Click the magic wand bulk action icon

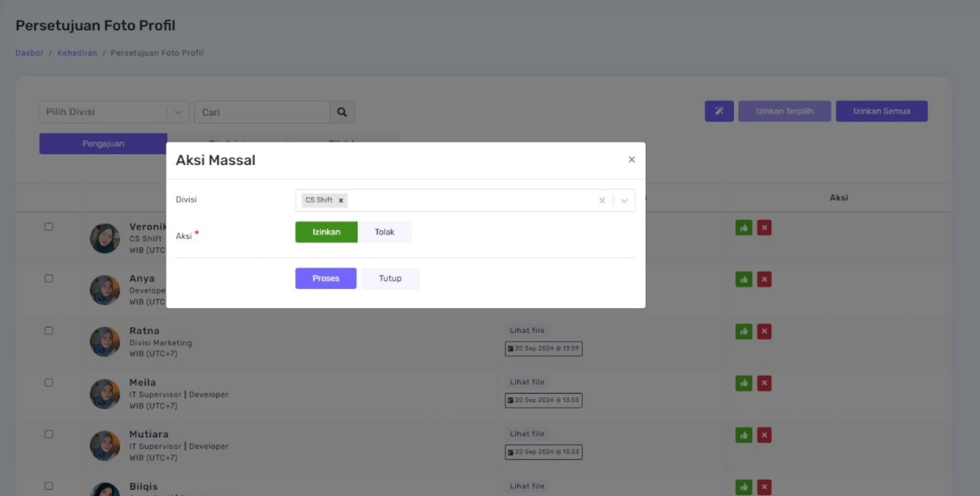pos(719,111)
